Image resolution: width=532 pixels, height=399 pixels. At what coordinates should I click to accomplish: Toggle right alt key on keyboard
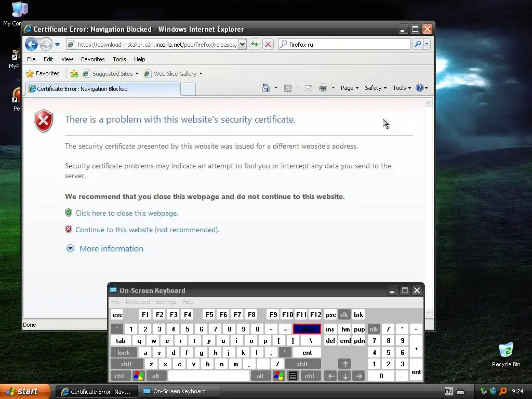tap(260, 376)
